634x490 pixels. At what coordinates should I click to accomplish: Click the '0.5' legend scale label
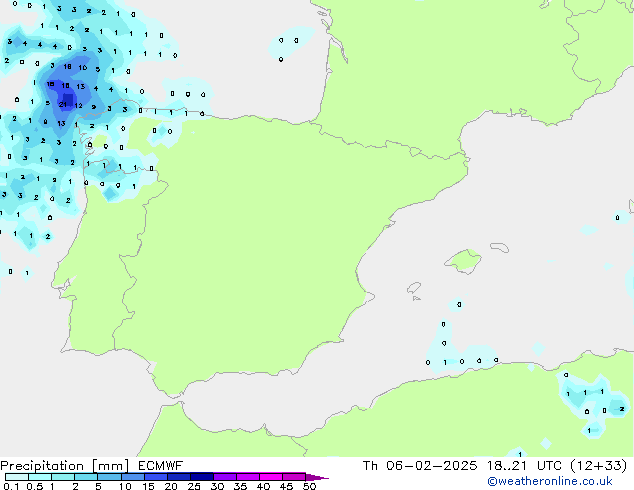pyautogui.click(x=35, y=486)
